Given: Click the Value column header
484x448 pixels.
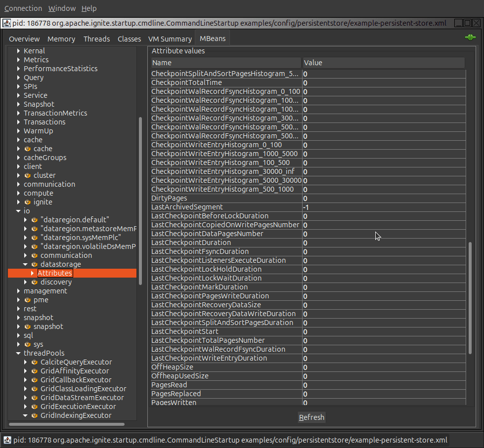Looking at the screenshot, I should point(383,63).
